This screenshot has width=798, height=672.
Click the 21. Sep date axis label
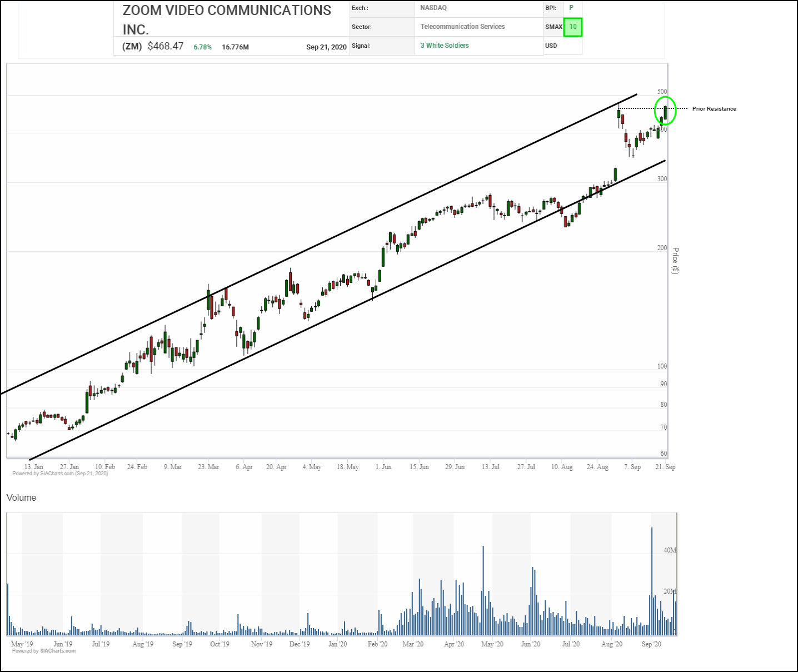click(665, 467)
